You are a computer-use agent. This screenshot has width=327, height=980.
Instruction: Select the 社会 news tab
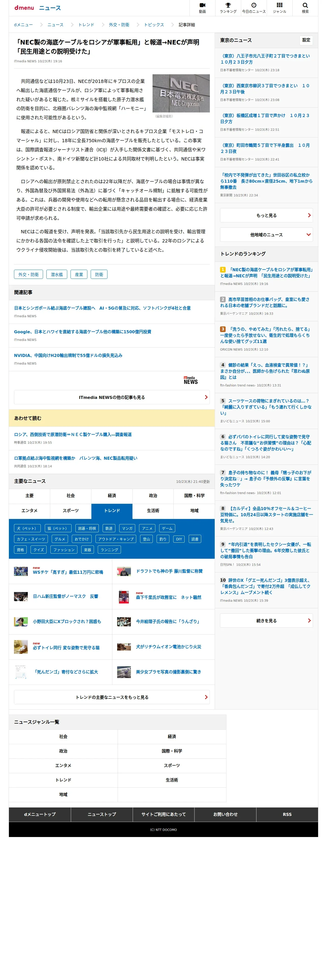tap(71, 496)
